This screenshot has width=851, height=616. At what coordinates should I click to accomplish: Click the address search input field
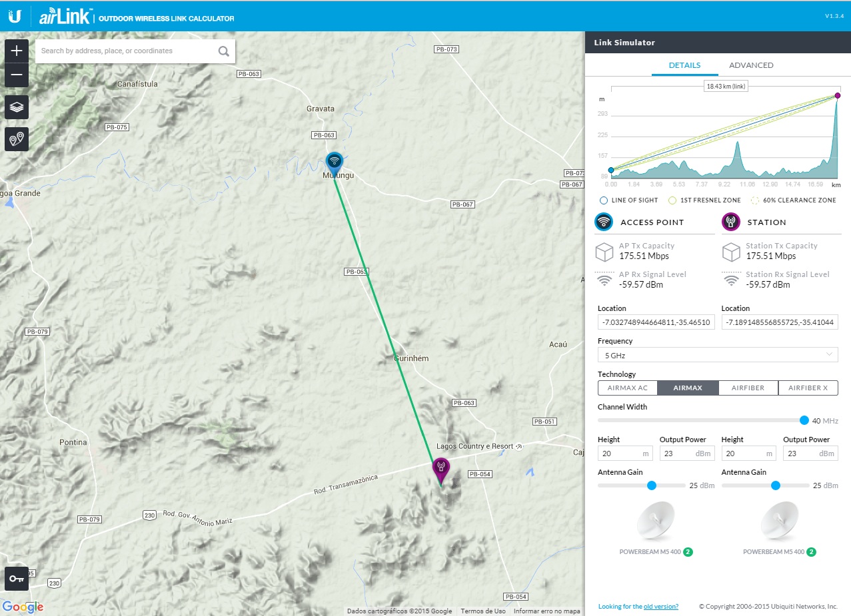127,51
